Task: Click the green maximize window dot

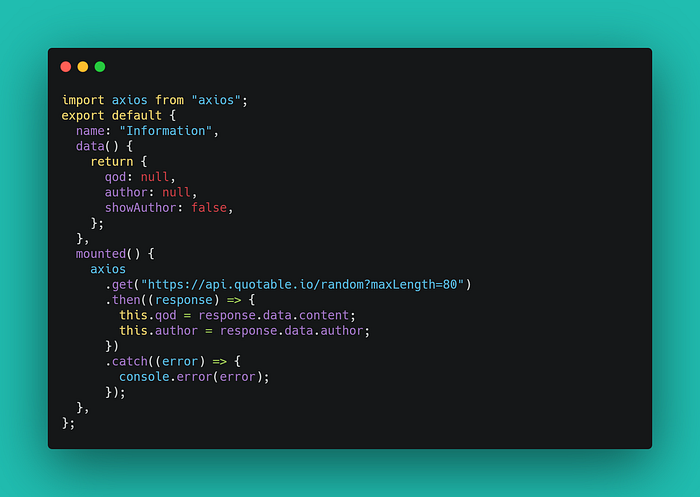Action: pyautogui.click(x=100, y=67)
